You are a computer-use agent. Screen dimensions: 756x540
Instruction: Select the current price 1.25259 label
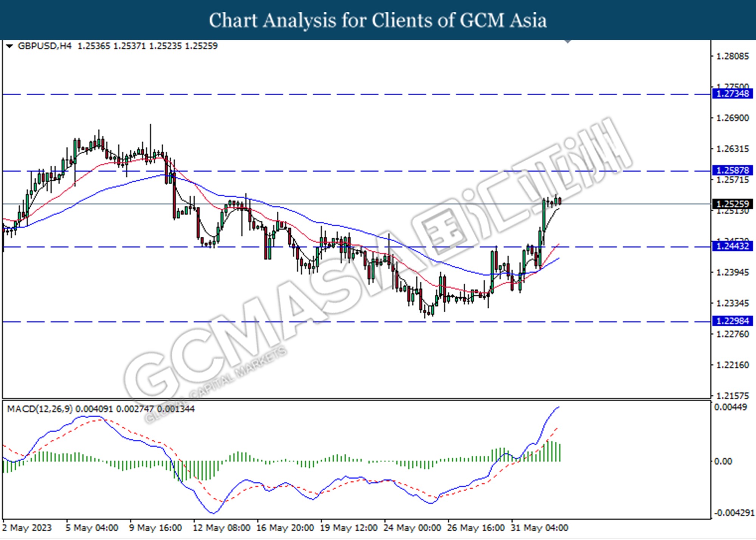coord(733,204)
